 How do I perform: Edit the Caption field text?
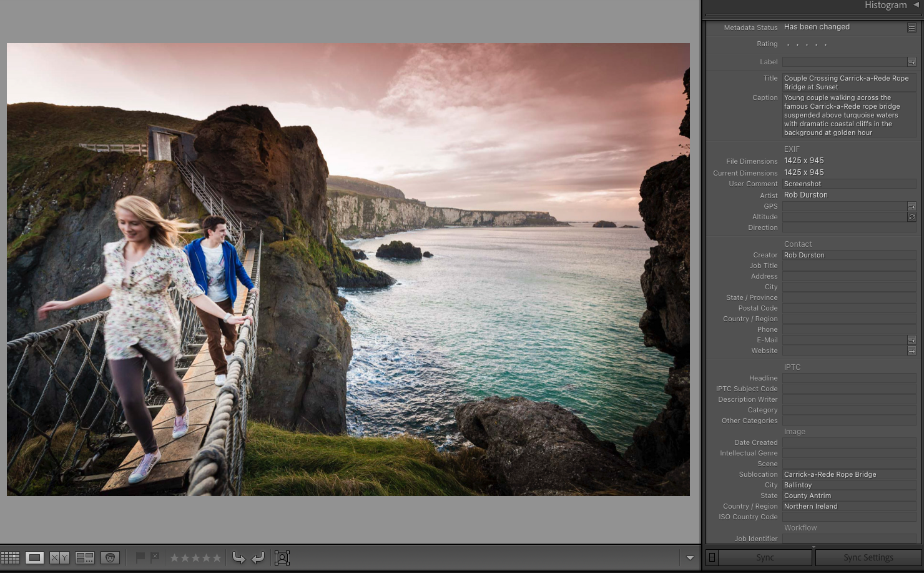click(849, 115)
